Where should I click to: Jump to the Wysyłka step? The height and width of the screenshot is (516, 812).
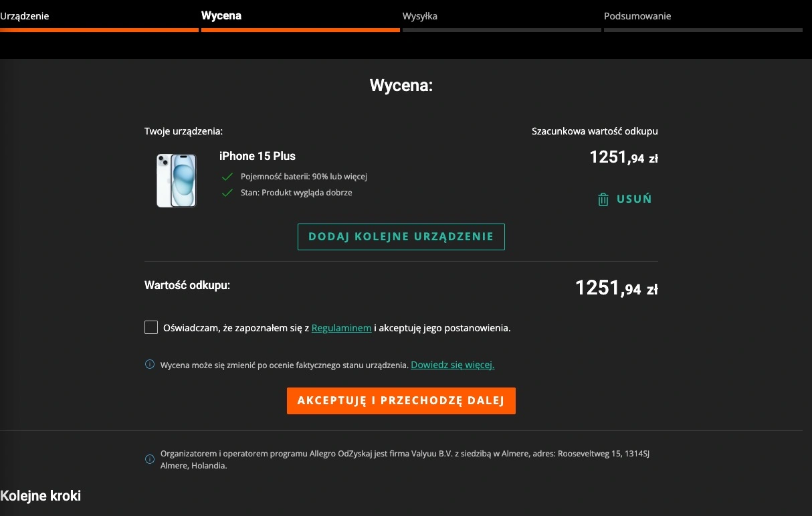click(x=420, y=16)
